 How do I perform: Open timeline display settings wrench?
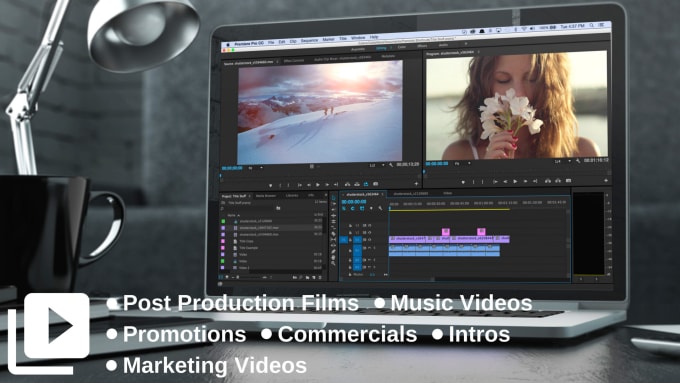(x=380, y=208)
